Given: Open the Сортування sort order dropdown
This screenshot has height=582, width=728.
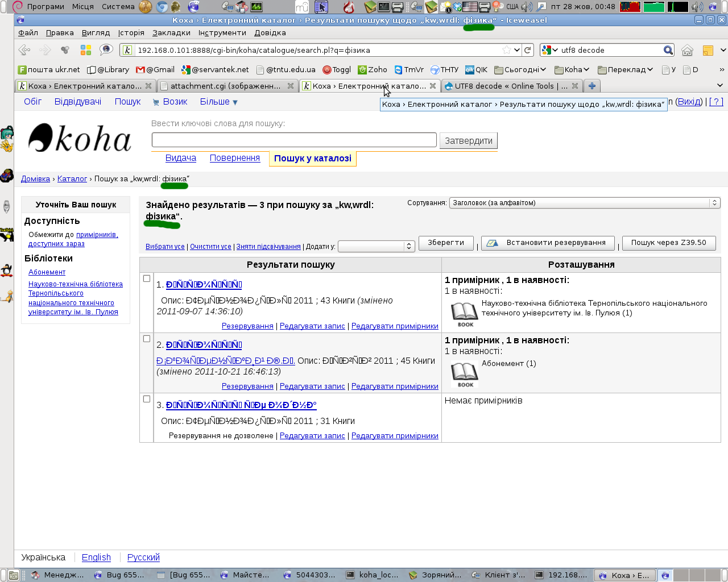Looking at the screenshot, I should [x=584, y=203].
